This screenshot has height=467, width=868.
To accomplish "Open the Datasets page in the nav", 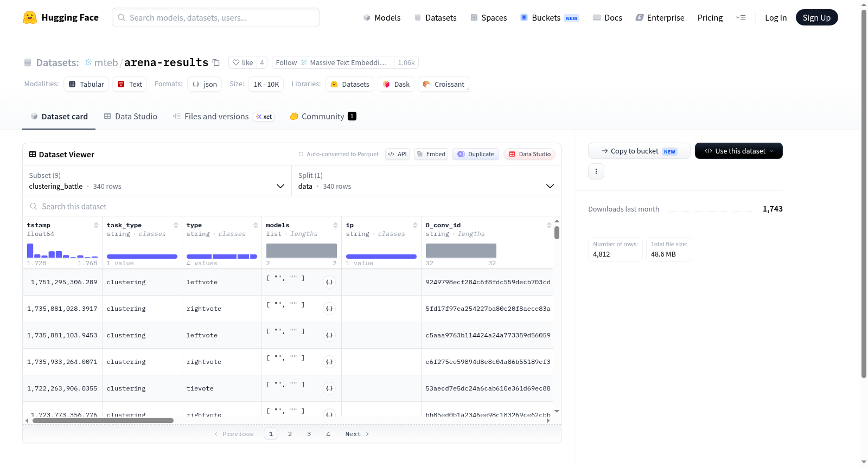I will click(435, 18).
